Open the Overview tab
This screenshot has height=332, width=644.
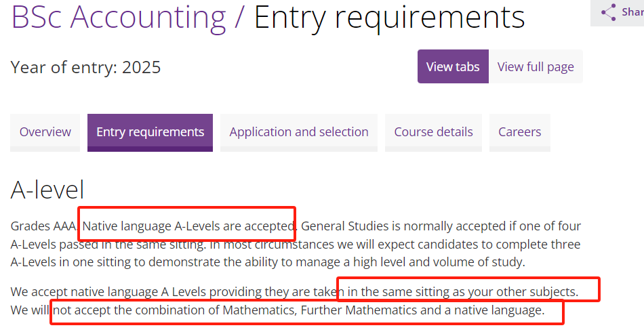point(45,133)
